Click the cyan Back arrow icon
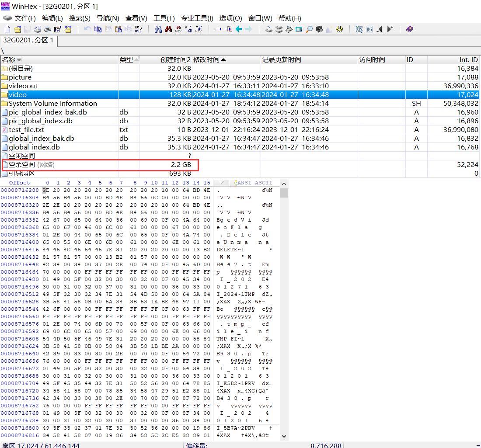This screenshot has width=481, height=448. (x=239, y=29)
